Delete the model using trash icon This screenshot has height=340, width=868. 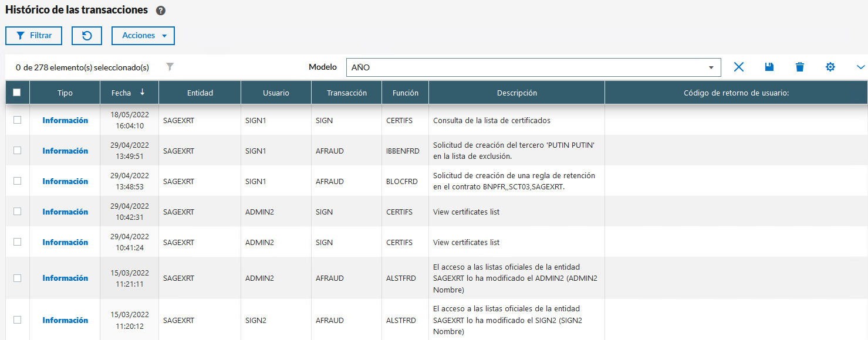(799, 67)
